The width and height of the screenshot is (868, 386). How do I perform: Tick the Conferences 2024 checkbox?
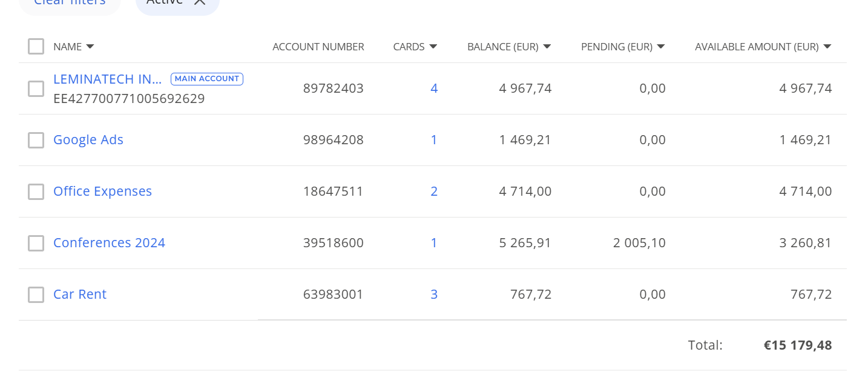36,244
